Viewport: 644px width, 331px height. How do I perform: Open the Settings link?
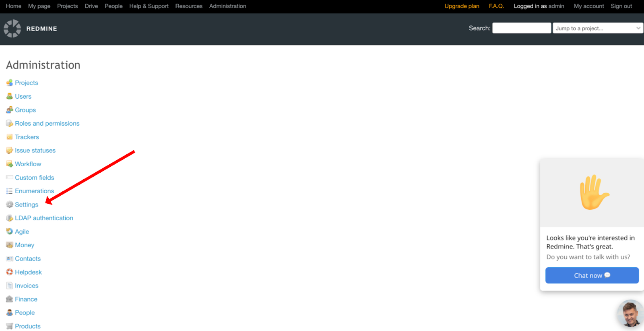pos(27,205)
